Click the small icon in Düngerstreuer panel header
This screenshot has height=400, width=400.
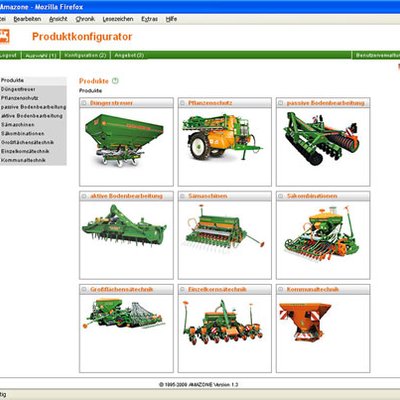(x=84, y=103)
